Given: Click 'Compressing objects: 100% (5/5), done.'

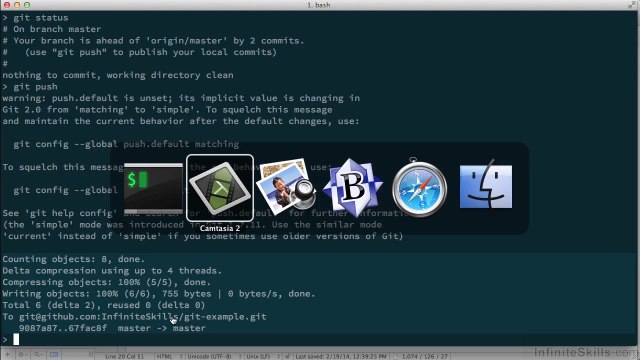Looking at the screenshot, I should pyautogui.click(x=107, y=282).
